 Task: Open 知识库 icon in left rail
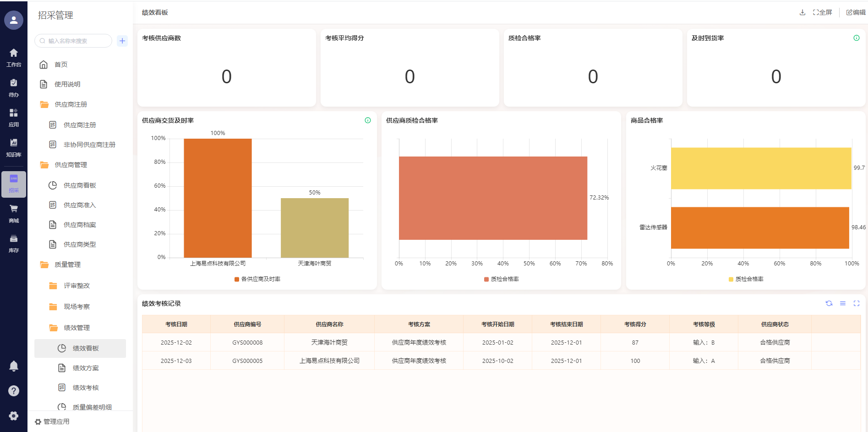pos(14,147)
